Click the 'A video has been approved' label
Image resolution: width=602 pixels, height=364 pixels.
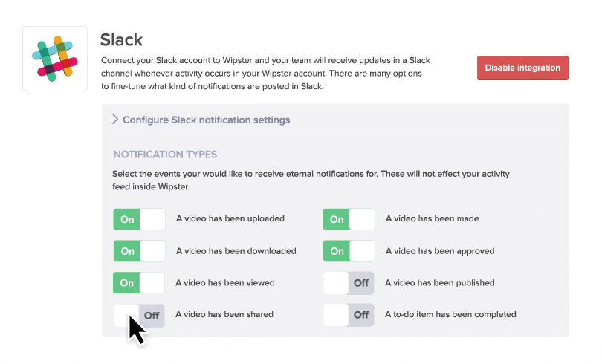coord(439,251)
